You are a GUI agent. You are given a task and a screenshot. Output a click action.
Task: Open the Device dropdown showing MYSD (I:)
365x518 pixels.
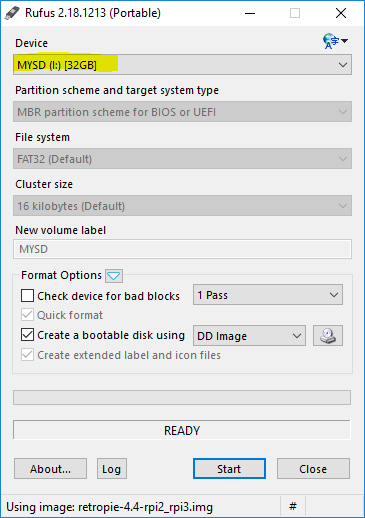182,65
